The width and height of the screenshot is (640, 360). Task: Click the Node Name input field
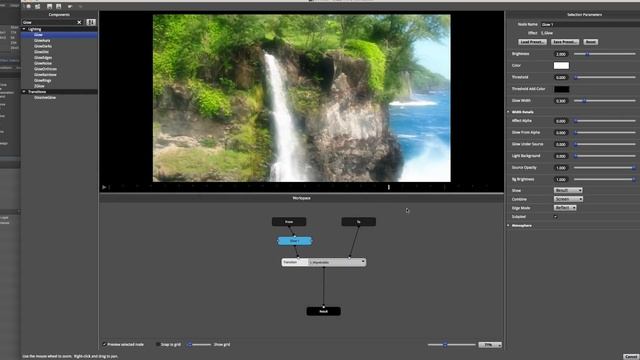590,24
